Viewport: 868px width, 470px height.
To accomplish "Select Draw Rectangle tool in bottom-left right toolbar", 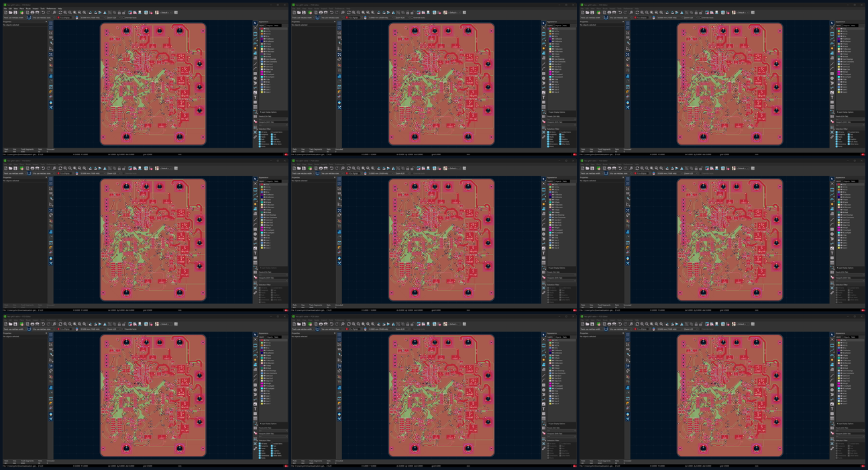I will (255, 385).
